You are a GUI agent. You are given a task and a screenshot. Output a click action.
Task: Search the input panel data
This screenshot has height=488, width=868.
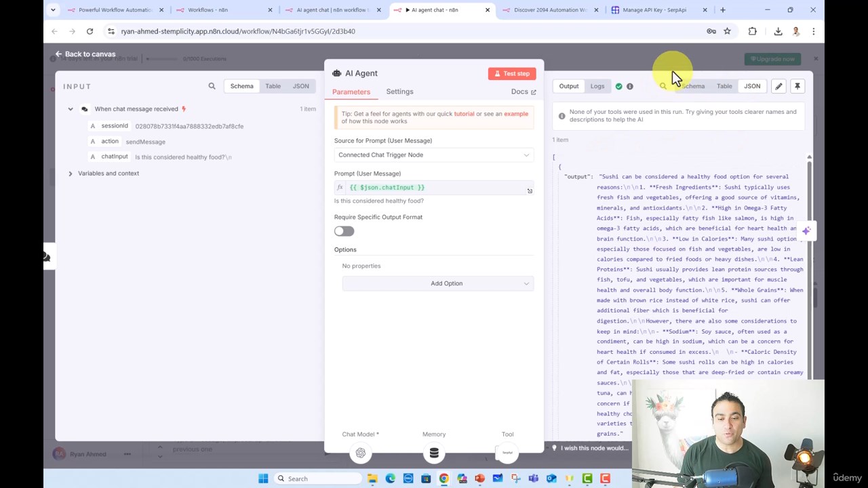pos(212,86)
